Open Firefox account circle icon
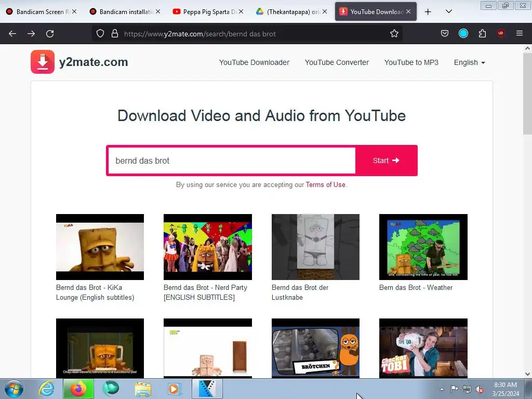Viewport: 532px width, 399px height. 463,34
